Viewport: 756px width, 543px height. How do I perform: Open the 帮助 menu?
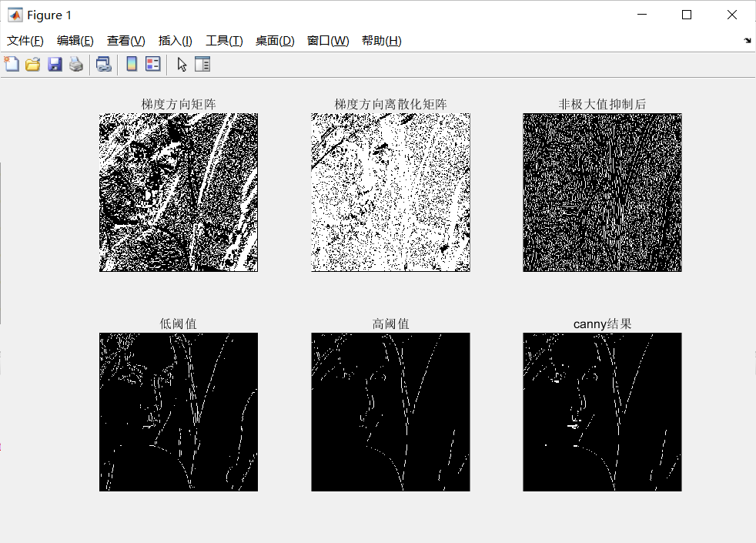coord(380,40)
